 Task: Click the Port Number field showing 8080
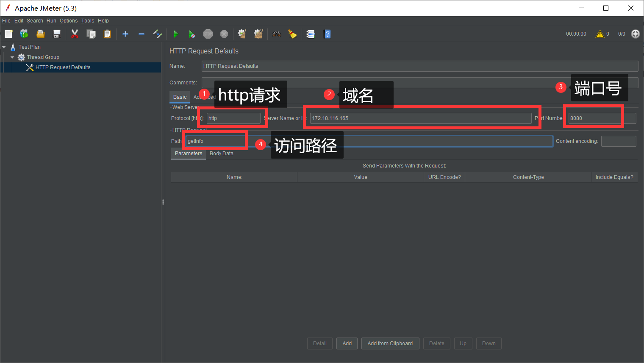(x=602, y=118)
